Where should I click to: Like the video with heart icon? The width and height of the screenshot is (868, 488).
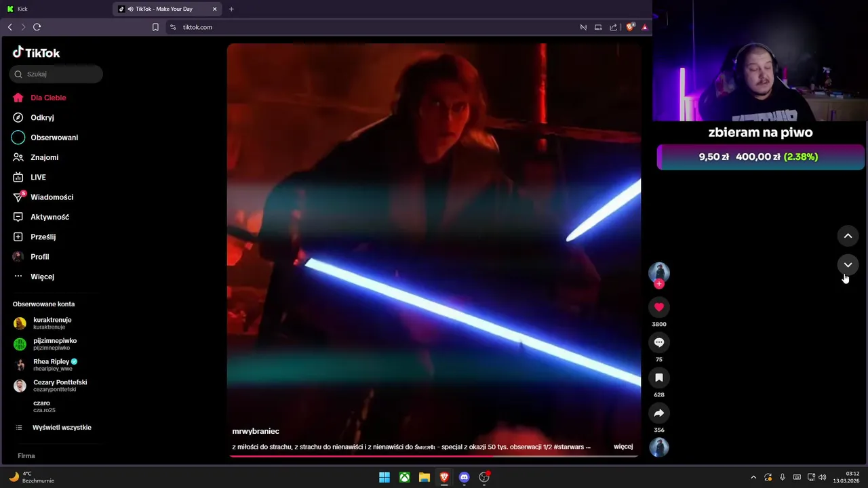(x=659, y=307)
